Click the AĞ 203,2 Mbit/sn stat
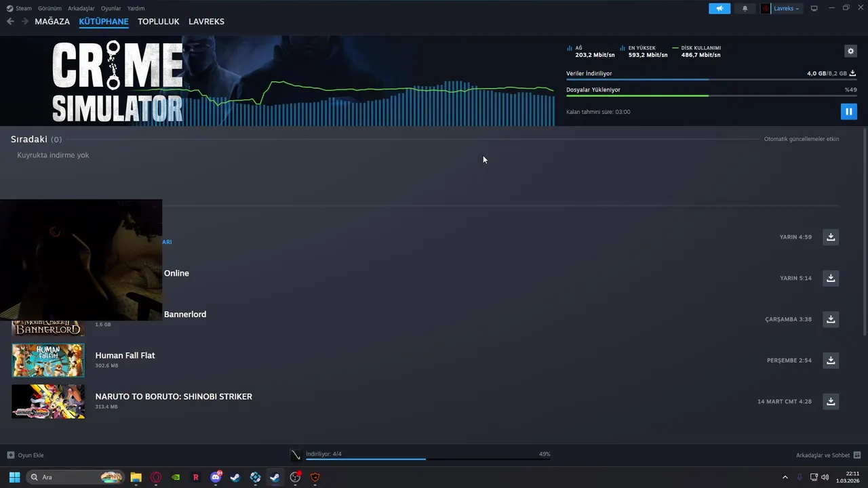This screenshot has height=488, width=868. (591, 52)
